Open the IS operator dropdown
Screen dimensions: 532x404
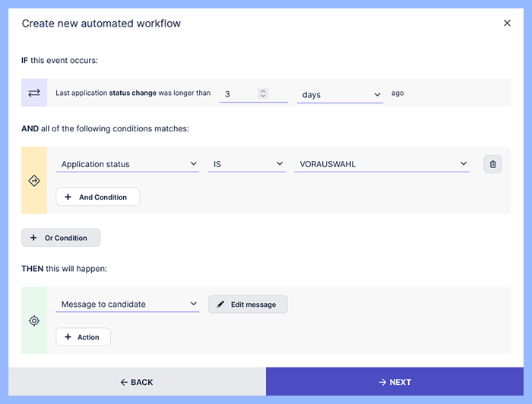click(x=246, y=164)
